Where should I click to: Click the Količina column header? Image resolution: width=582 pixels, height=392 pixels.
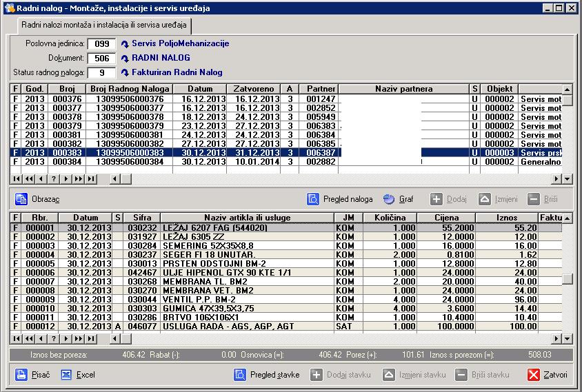[x=390, y=218]
